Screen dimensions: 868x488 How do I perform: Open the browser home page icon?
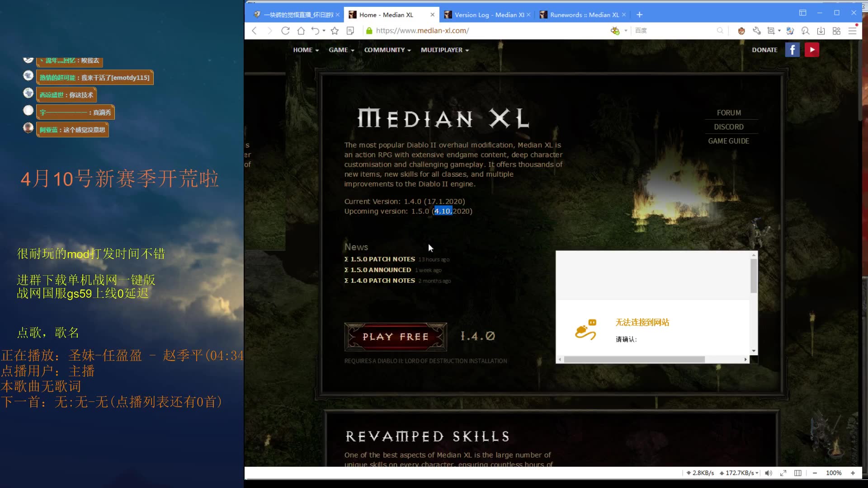(301, 31)
